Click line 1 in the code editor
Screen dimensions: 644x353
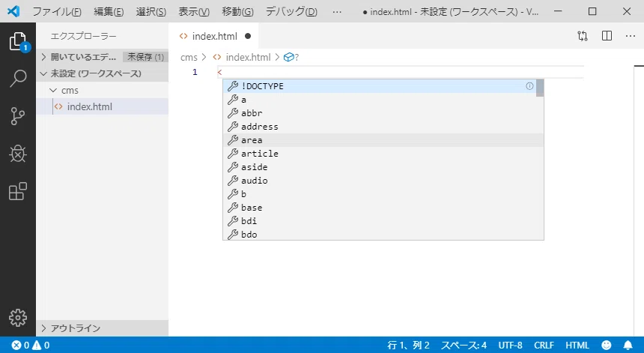401,73
